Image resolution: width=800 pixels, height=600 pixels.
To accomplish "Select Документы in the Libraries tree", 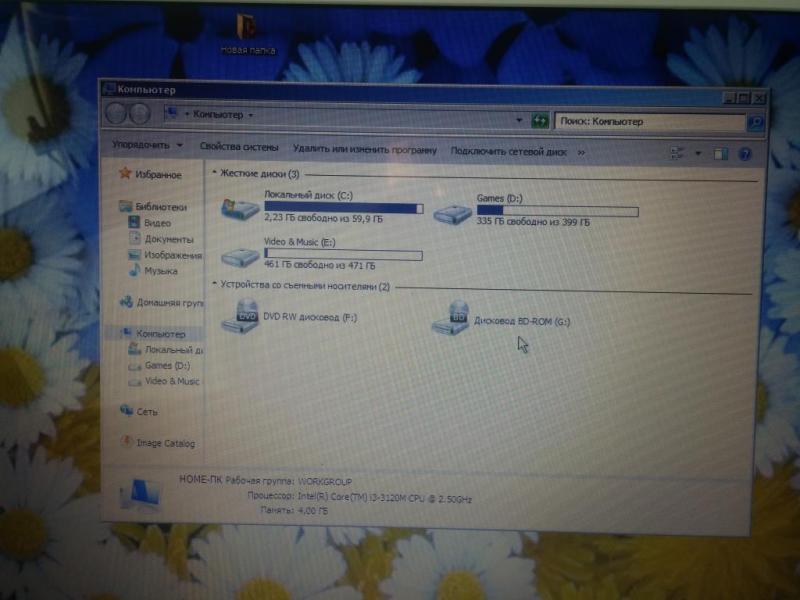I will (168, 239).
